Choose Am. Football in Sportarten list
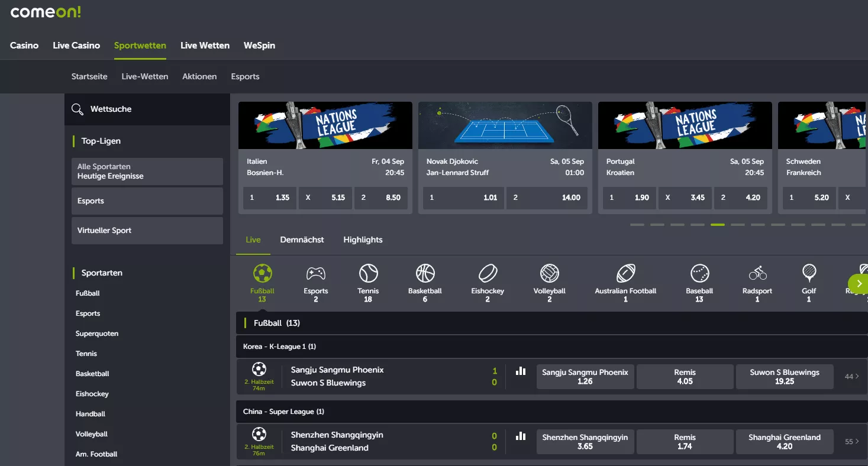The height and width of the screenshot is (466, 868). (x=96, y=454)
